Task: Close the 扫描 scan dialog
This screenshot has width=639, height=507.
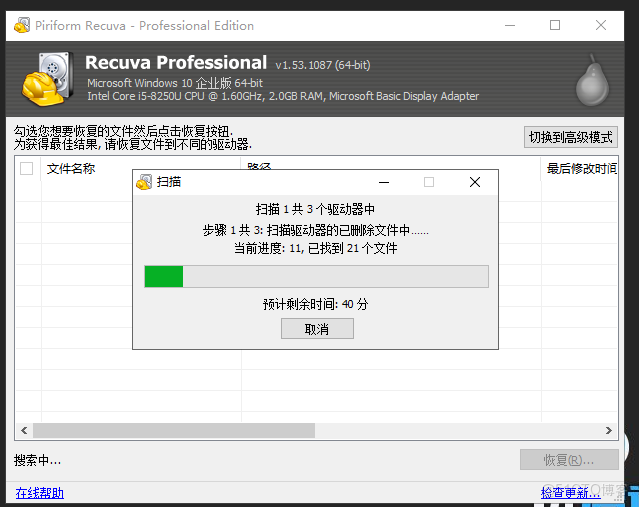Action: tap(475, 182)
